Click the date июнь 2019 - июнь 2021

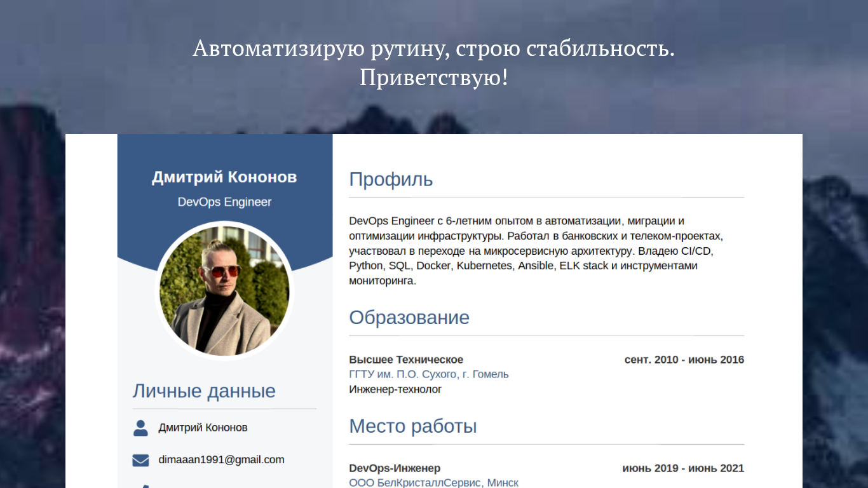pos(683,468)
